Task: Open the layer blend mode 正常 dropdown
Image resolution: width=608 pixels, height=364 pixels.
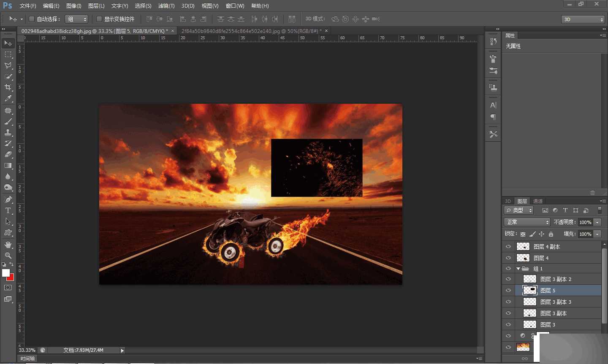Action: coord(527,222)
